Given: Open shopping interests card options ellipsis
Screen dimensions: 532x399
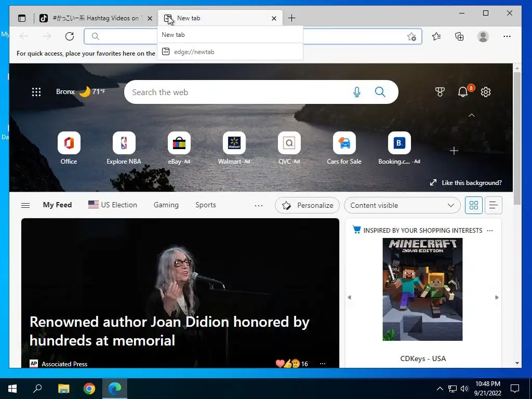Looking at the screenshot, I should tap(489, 230).
